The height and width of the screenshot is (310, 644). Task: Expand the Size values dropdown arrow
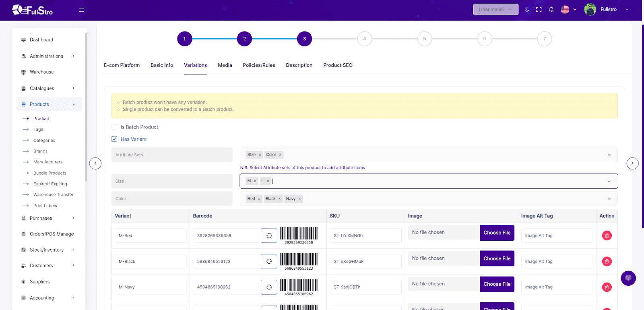(x=609, y=181)
